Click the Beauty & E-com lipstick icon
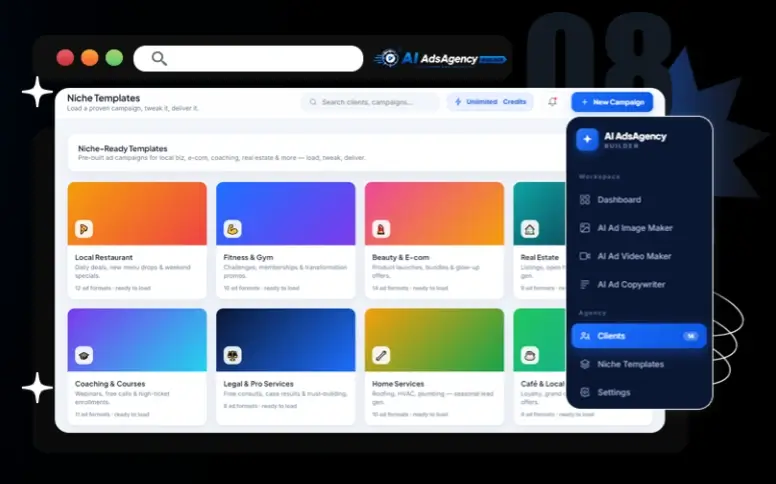This screenshot has width=776, height=484. click(x=381, y=229)
